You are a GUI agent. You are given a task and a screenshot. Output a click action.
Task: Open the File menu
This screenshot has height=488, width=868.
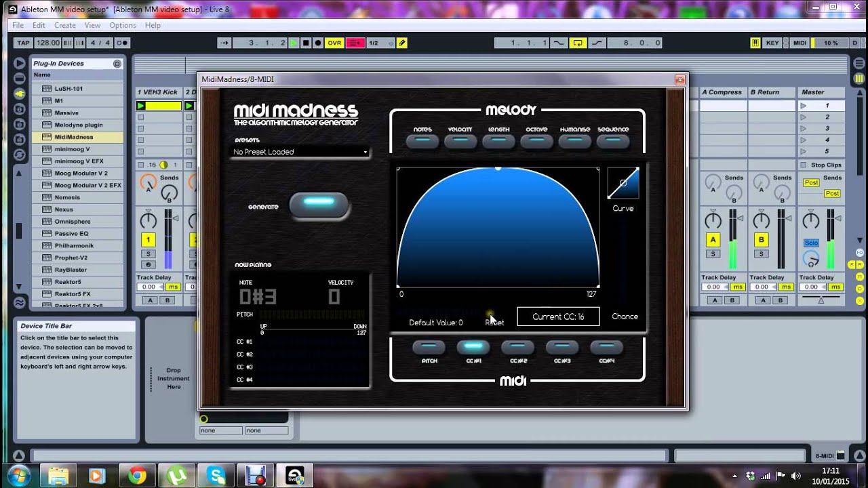coord(18,25)
